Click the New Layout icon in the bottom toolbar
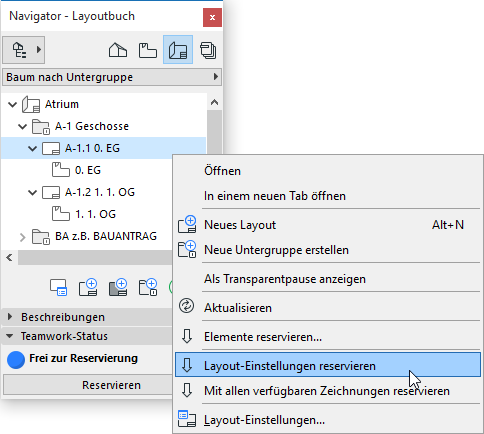 point(88,287)
